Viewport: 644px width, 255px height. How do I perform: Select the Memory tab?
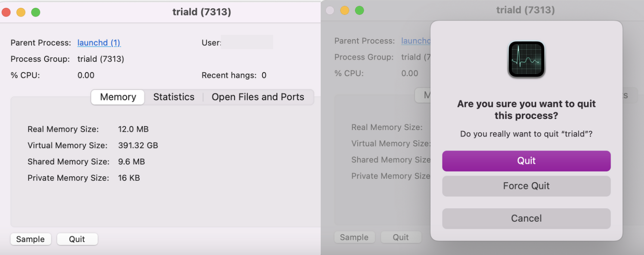click(117, 97)
